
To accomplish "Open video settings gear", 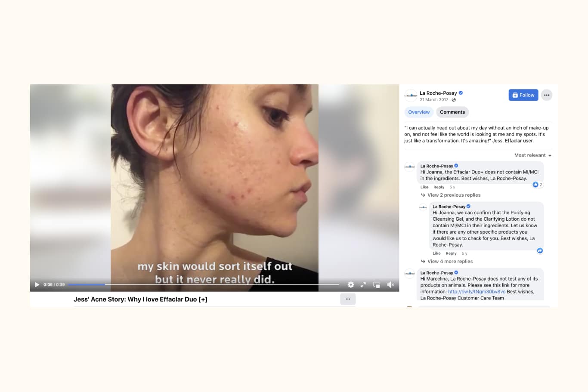I will click(351, 284).
